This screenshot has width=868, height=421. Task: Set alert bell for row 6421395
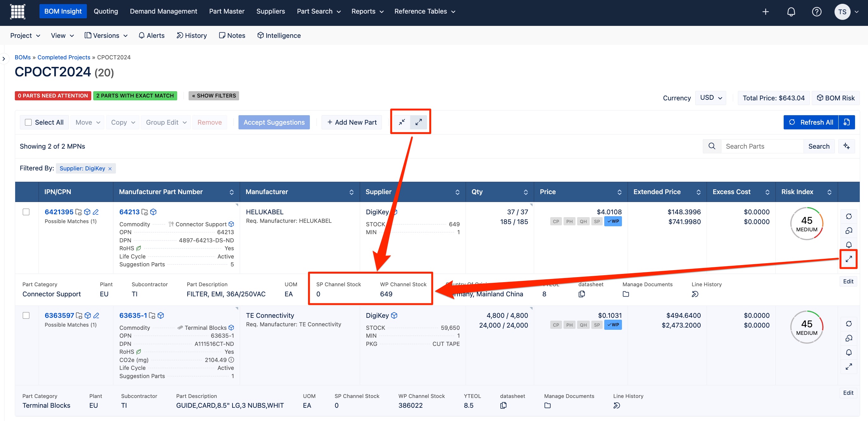[x=848, y=245]
